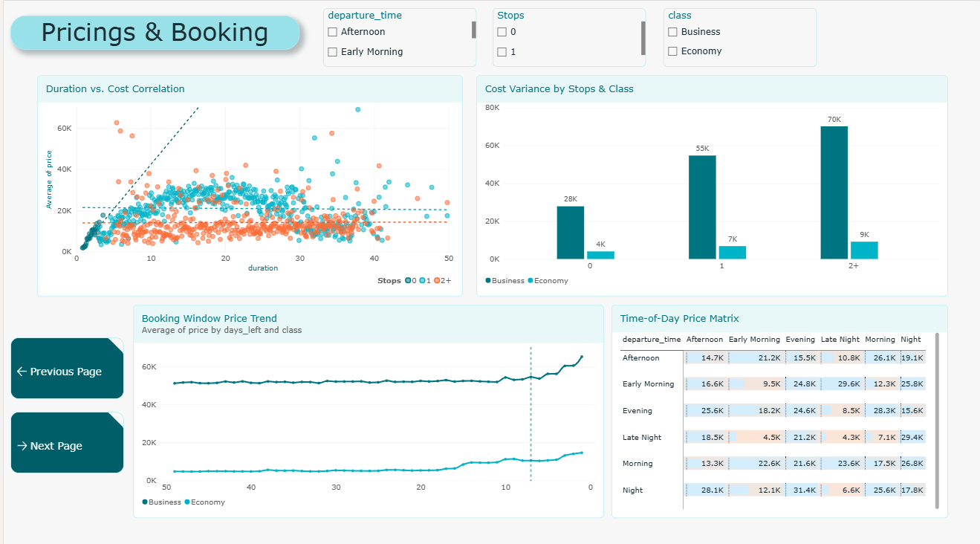Select the 55K Business bar for 1 stop
980x544 pixels.
[702, 207]
